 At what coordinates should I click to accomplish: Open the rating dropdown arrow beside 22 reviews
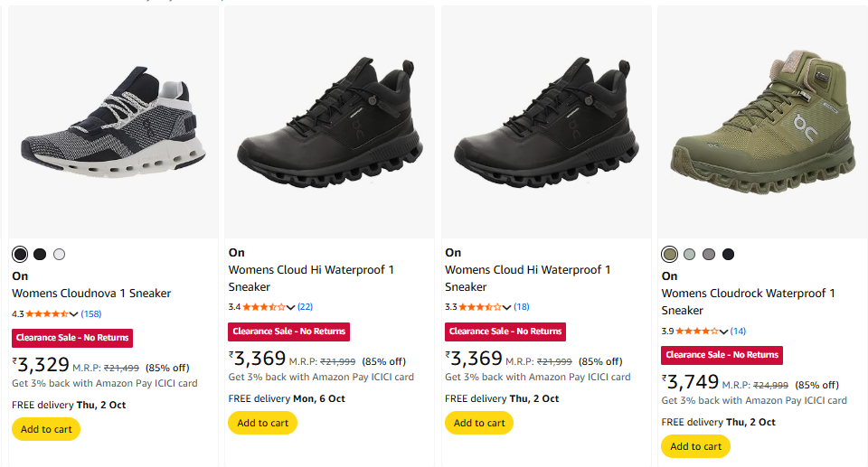pyautogui.click(x=290, y=307)
